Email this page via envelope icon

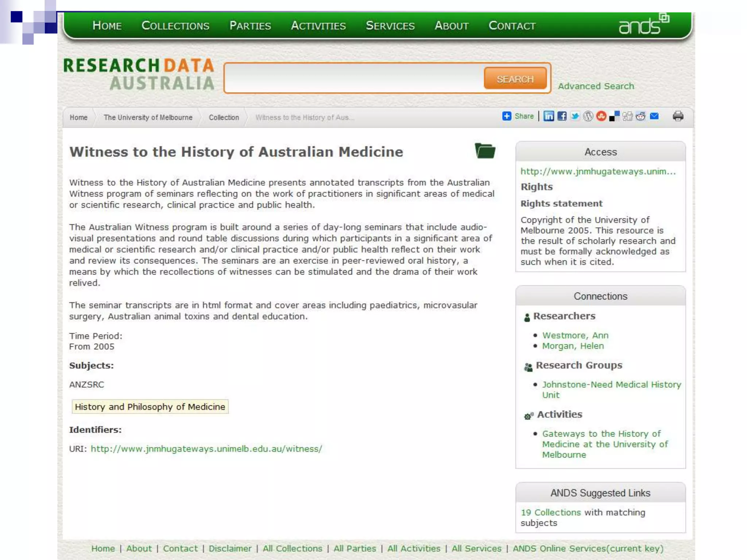[654, 116]
